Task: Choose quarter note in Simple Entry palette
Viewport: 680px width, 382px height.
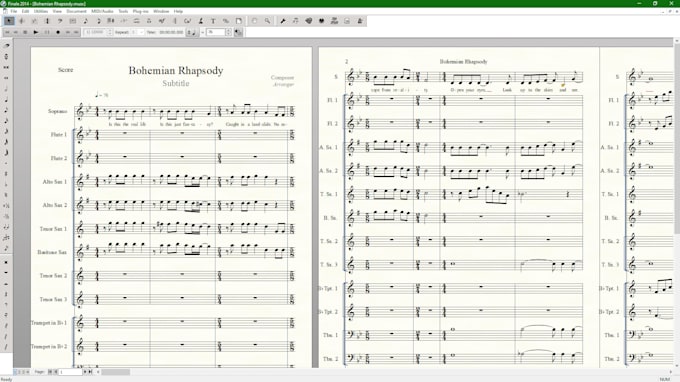Action: click(x=7, y=99)
